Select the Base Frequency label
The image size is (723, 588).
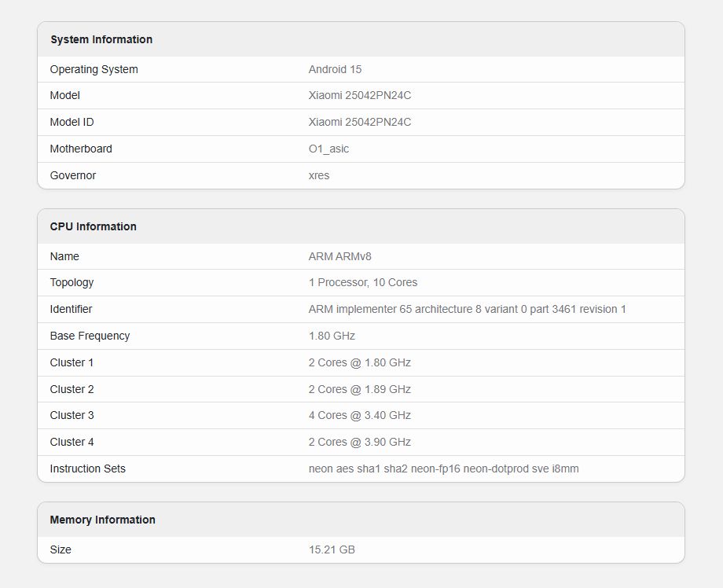90,336
